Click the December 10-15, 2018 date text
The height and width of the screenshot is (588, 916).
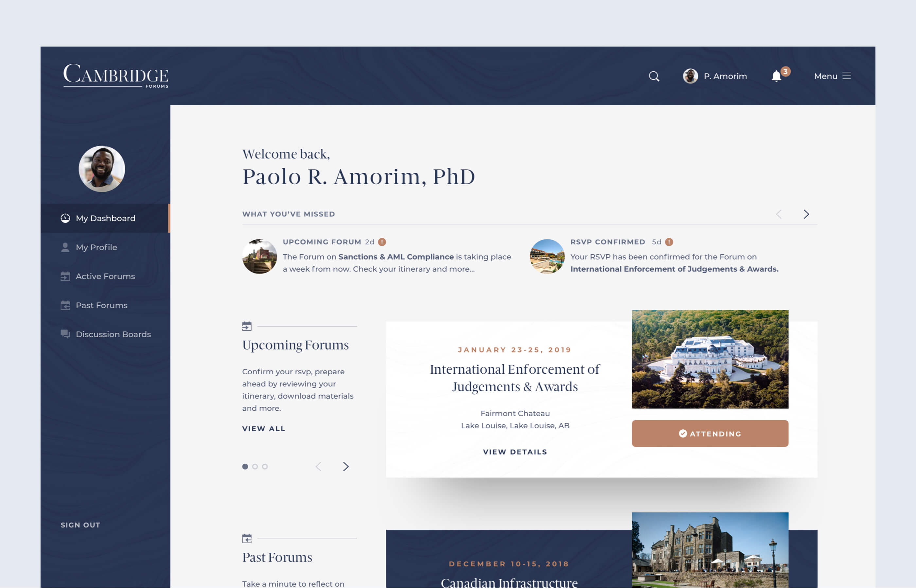pos(509,563)
